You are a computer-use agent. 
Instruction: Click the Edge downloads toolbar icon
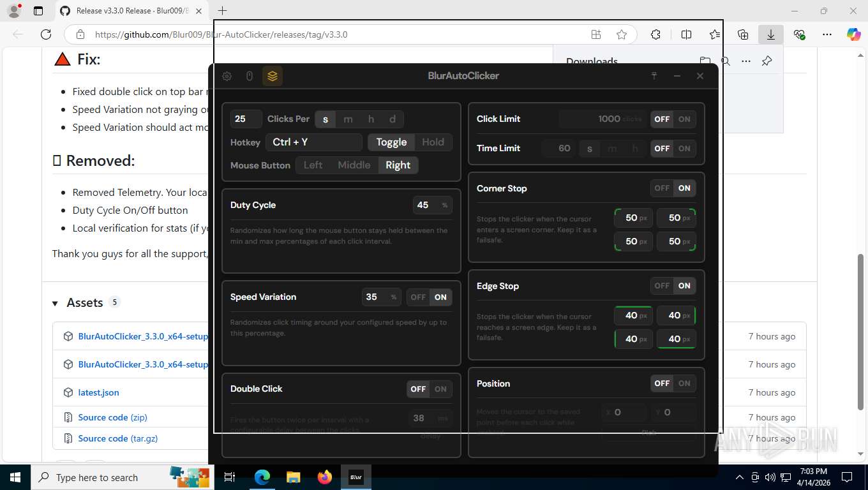771,34
